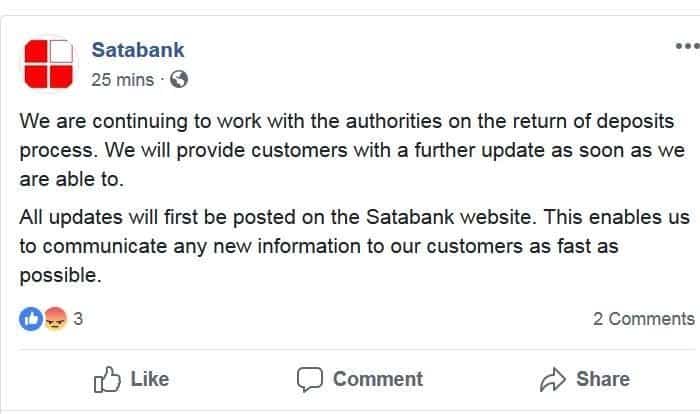Open the Satabank logo profile picture
Screen dimensions: 700x414
coord(48,63)
